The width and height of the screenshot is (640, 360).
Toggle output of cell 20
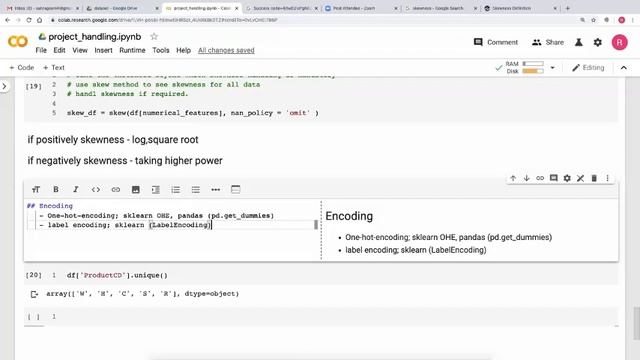(x=34, y=294)
